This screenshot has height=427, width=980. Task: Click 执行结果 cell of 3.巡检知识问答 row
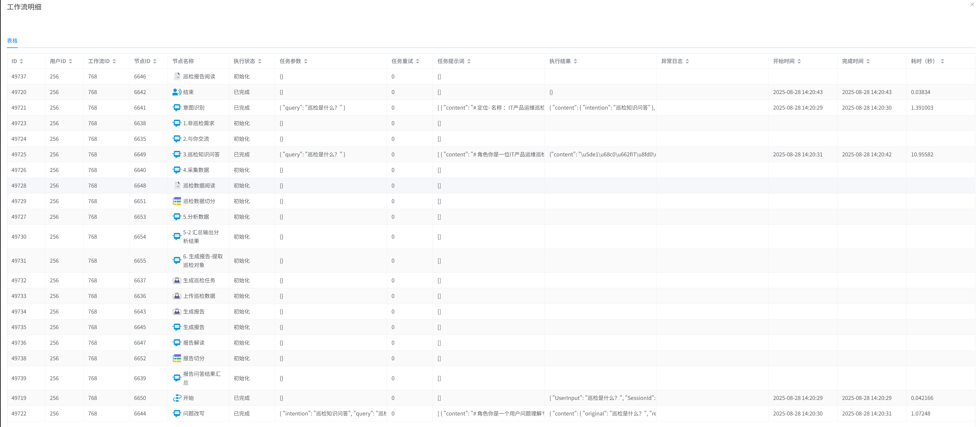602,155
